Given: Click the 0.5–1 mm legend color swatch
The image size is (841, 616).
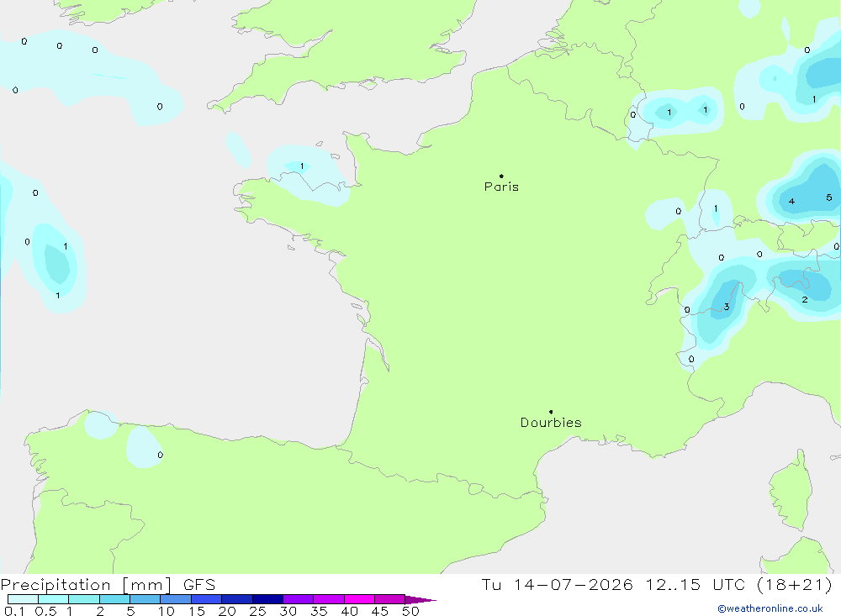Looking at the screenshot, I should tap(54, 599).
